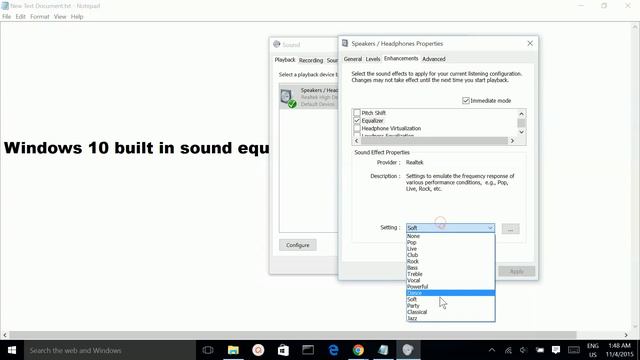
Task: Click the taskbar search box
Action: tap(110, 350)
